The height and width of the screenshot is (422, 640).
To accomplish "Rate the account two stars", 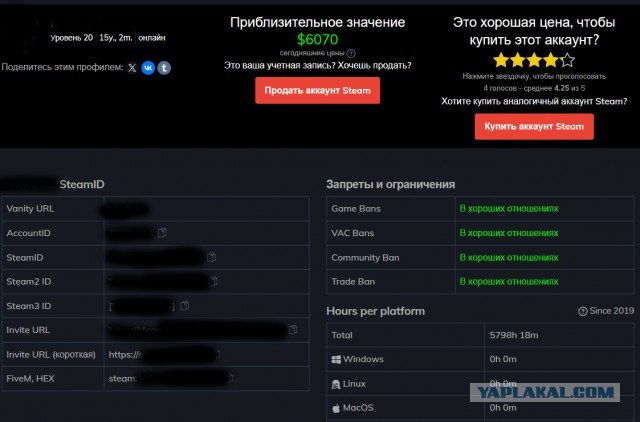I will (518, 60).
